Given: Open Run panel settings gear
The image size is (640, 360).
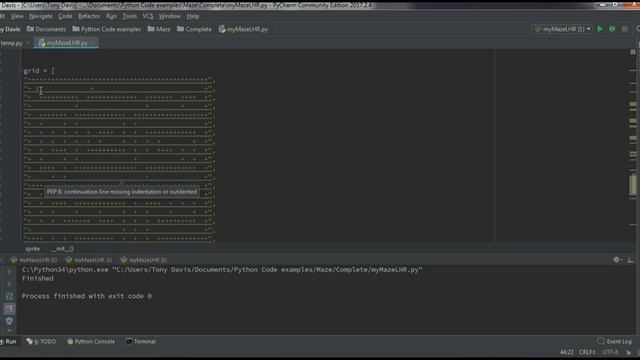Looking at the screenshot, I should point(616,260).
